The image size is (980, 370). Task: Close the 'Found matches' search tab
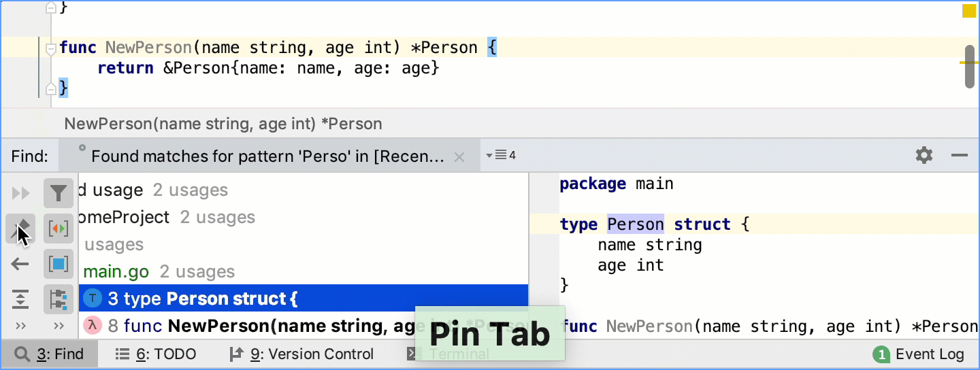(459, 157)
